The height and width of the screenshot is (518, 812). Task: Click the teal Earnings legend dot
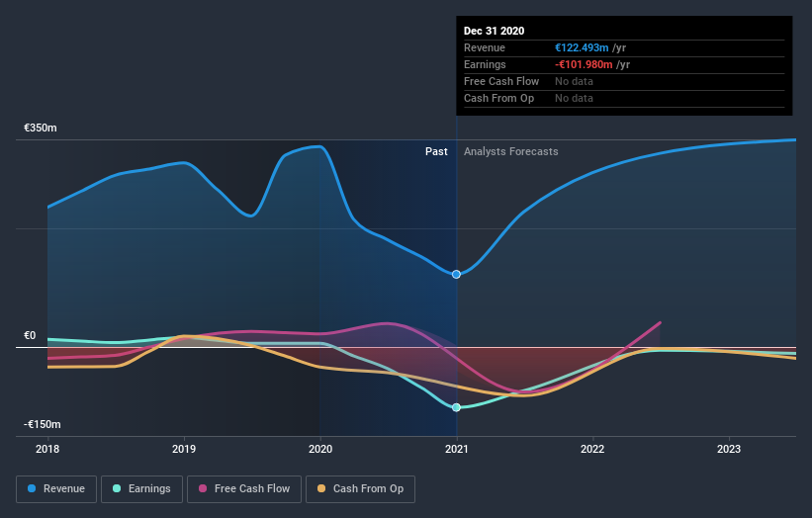click(x=117, y=488)
